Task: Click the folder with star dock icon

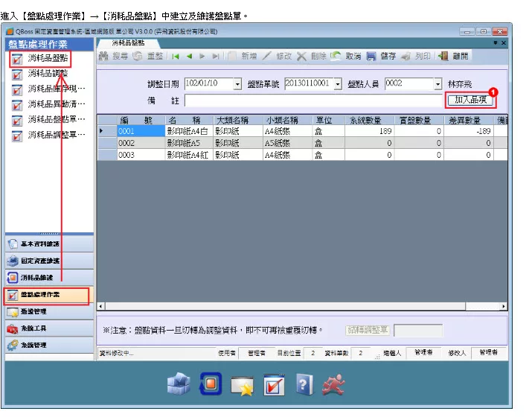Action: [x=242, y=384]
